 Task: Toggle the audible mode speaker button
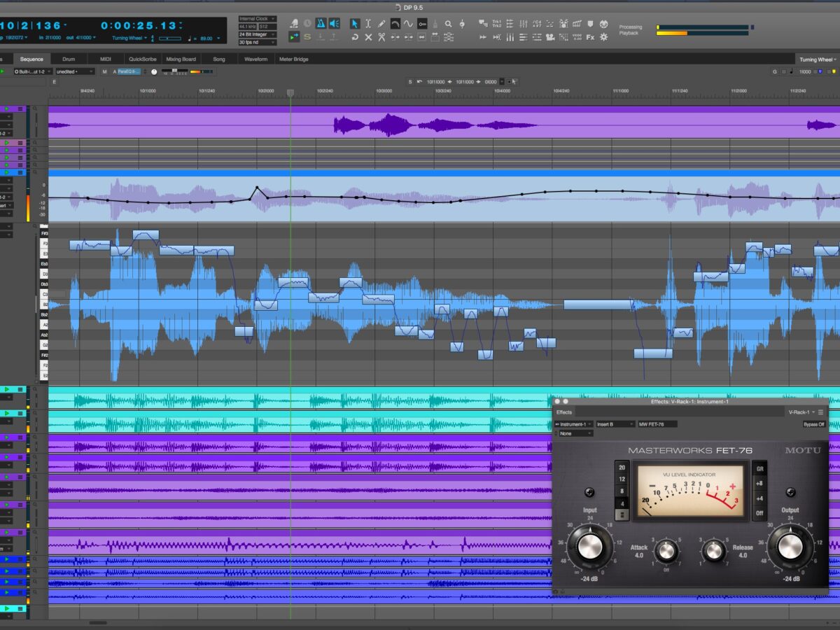coord(334,24)
